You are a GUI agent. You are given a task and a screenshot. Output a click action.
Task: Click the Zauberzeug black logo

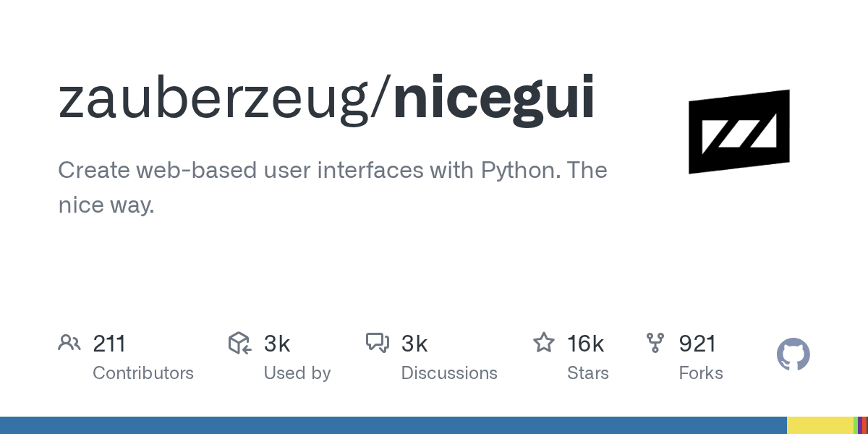739,132
